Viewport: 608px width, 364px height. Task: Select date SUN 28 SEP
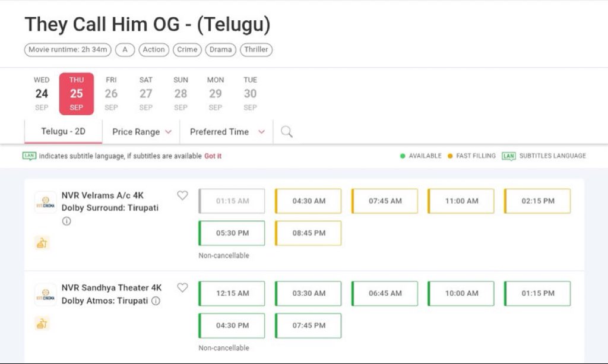coord(180,93)
